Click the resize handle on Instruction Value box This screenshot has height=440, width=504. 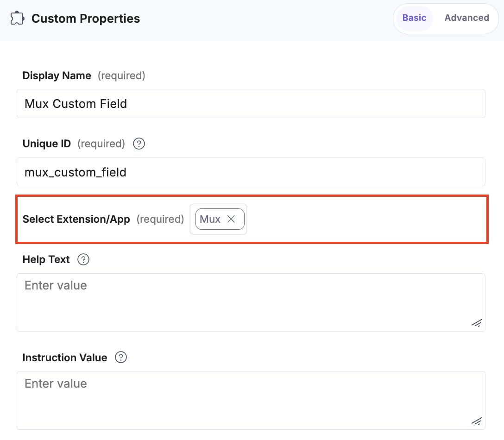click(x=476, y=421)
